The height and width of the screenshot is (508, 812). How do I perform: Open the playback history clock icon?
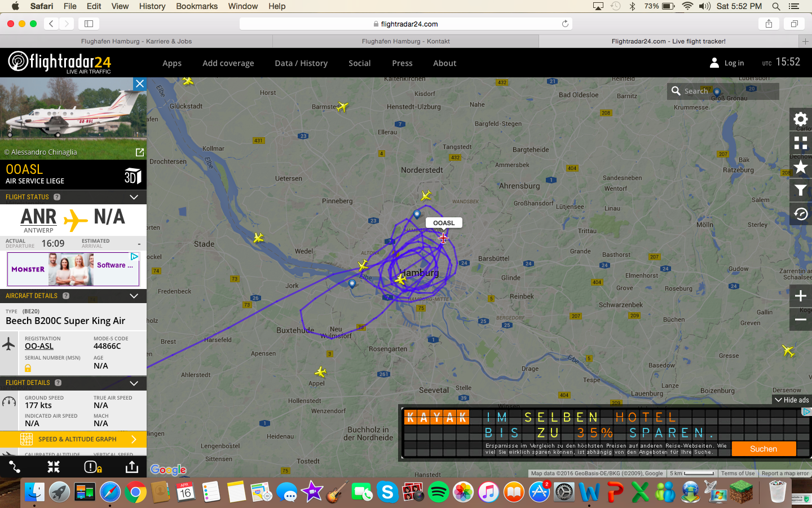801,214
